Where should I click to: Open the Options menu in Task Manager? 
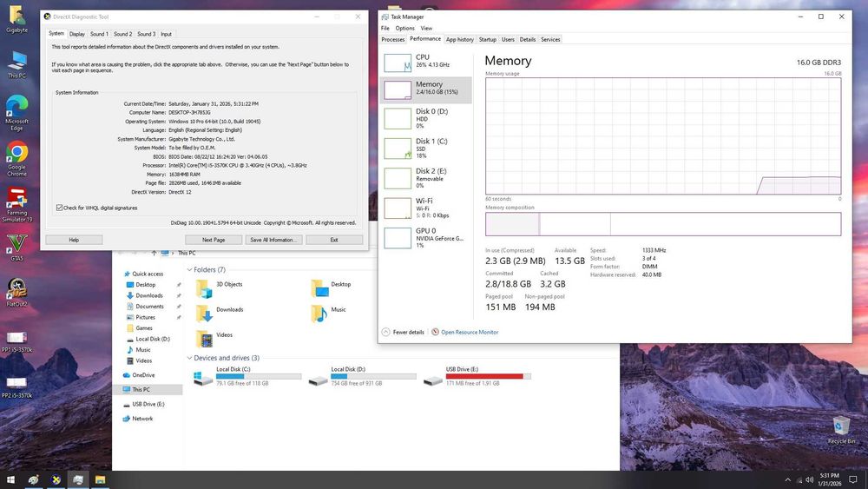tap(404, 29)
